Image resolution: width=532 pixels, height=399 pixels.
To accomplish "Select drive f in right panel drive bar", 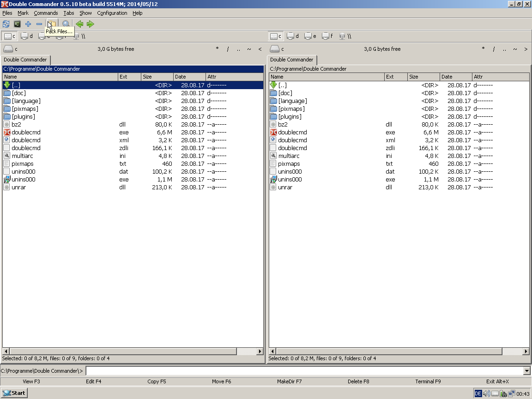I will (327, 36).
